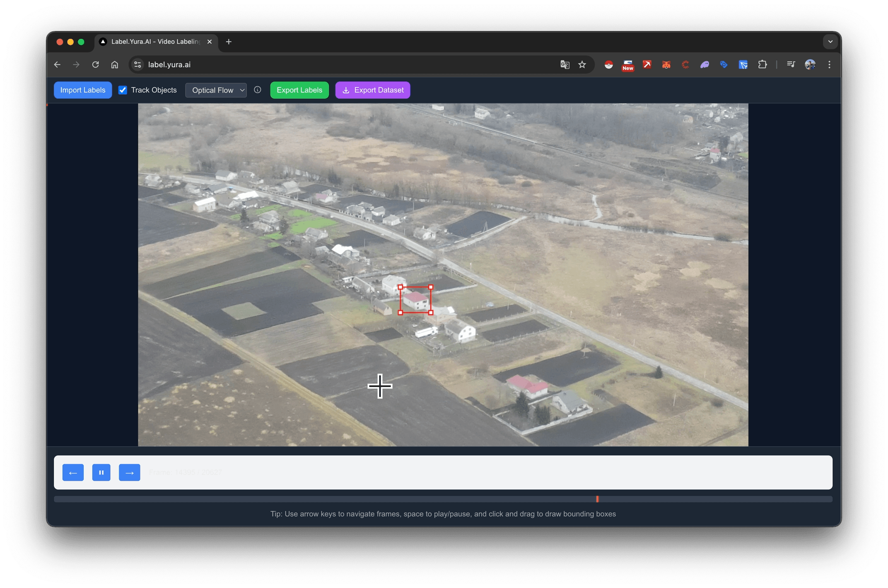Switch to the Label.Yura.AI tab
This screenshot has height=588, width=888.
(x=153, y=41)
